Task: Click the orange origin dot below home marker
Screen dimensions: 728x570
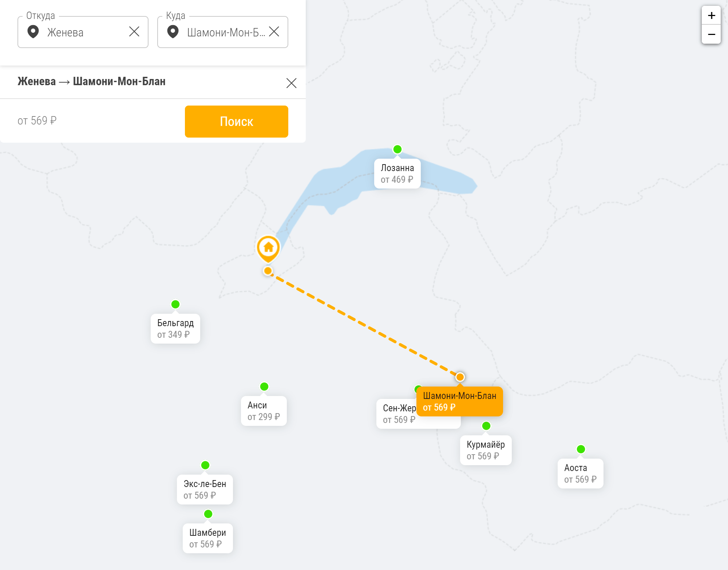Action: [x=268, y=271]
